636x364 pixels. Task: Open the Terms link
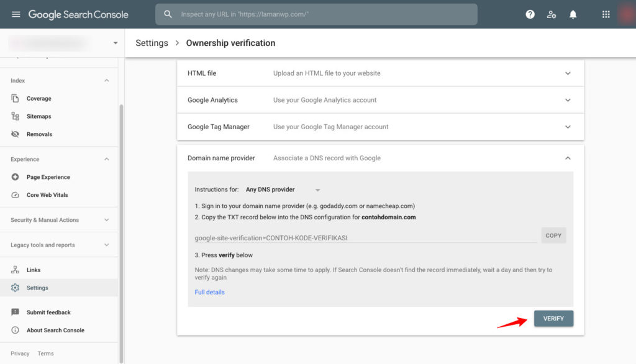tap(45, 353)
